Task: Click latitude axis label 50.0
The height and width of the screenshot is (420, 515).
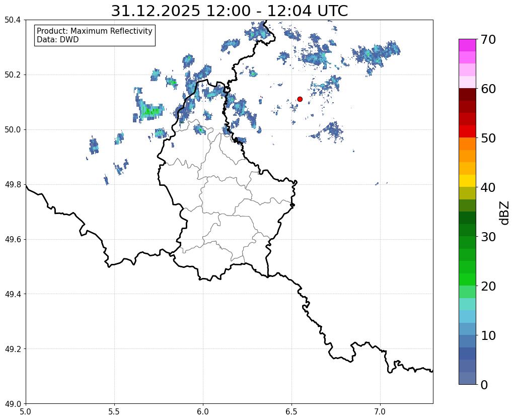Action: (13, 129)
